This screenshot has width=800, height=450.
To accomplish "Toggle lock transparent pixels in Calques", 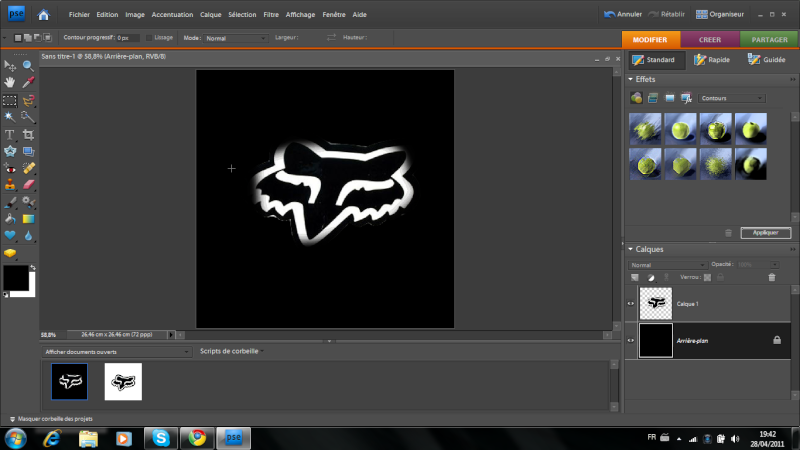I will pos(707,278).
